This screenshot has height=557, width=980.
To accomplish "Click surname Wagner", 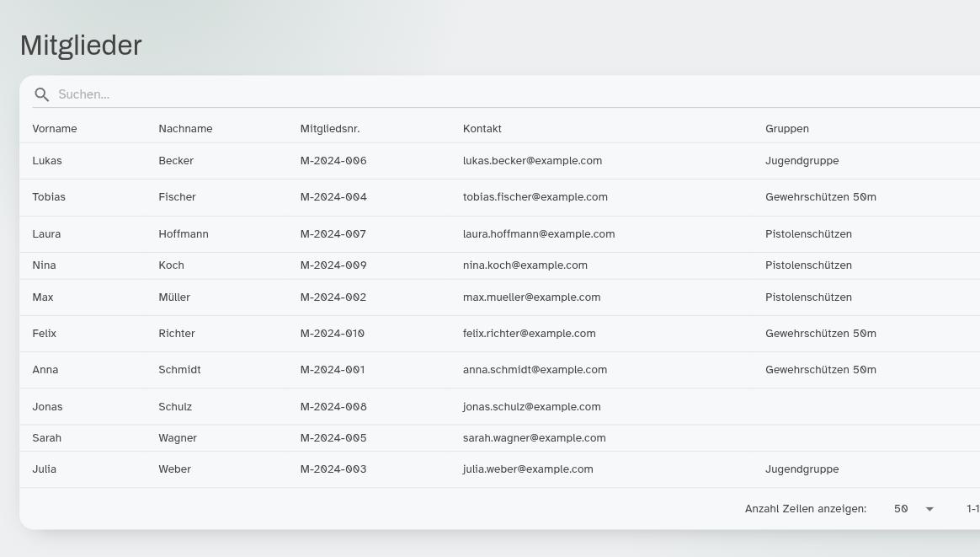I will [178, 438].
